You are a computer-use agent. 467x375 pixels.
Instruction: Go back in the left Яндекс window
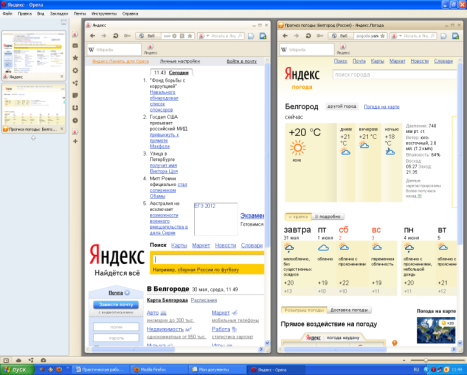coord(93,36)
